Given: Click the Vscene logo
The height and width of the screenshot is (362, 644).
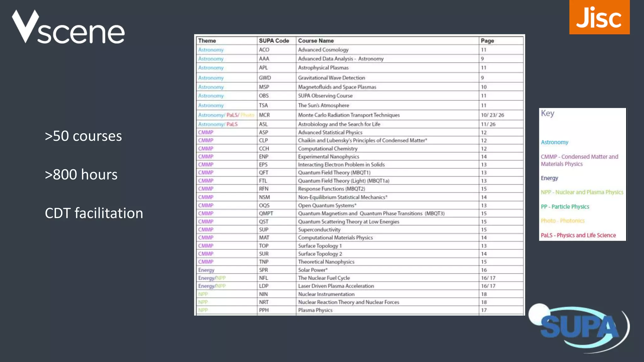Looking at the screenshot, I should [69, 28].
